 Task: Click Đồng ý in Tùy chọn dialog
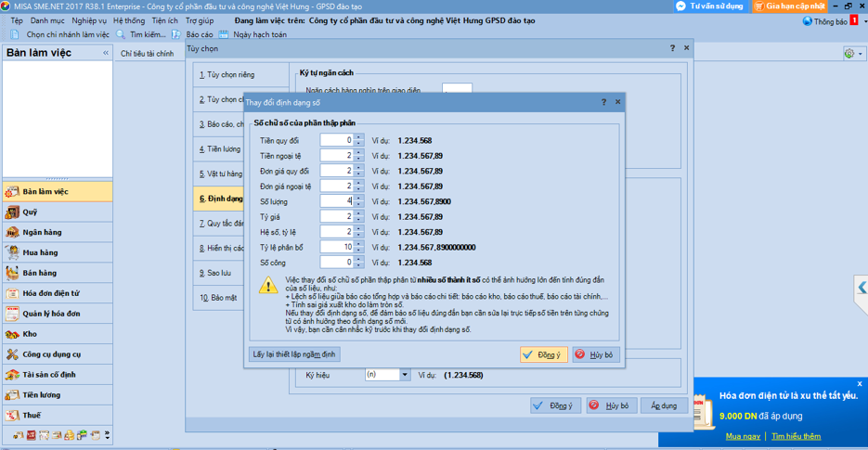click(555, 405)
